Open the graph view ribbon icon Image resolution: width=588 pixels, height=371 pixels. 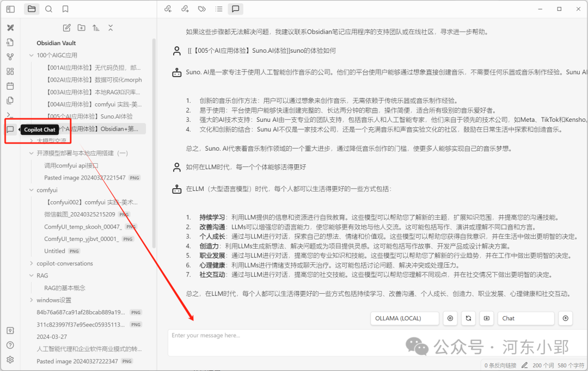[x=10, y=57]
